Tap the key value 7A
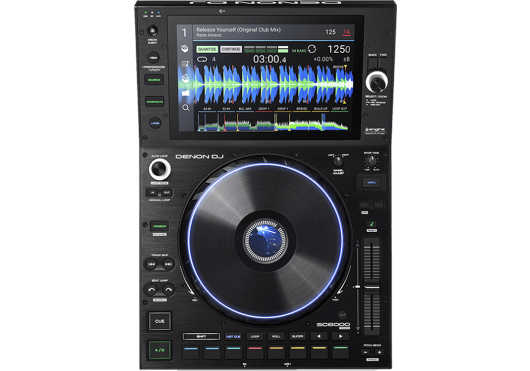 (346, 32)
